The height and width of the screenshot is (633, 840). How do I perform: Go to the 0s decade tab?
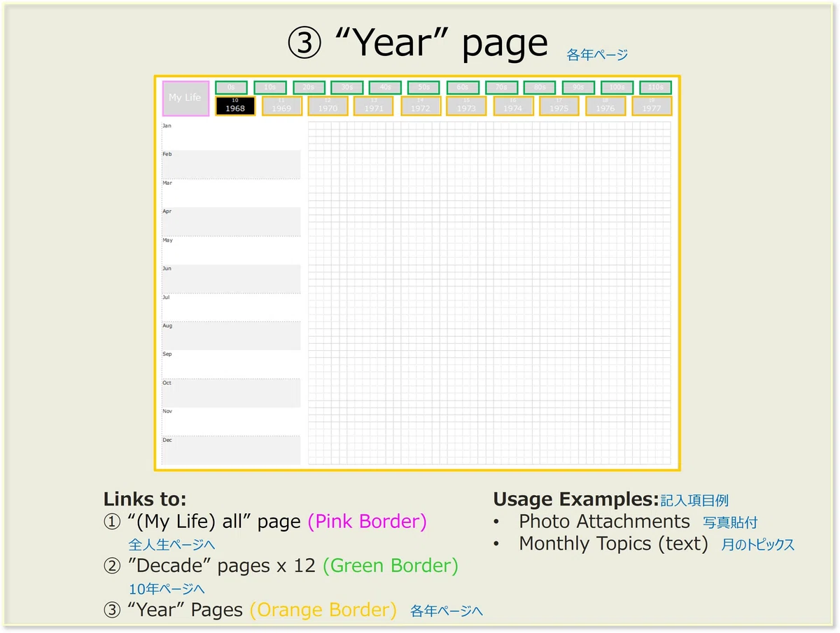point(231,88)
